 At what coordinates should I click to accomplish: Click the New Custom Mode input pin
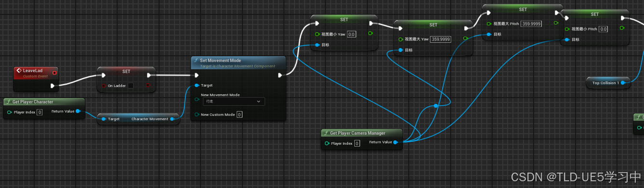click(x=197, y=114)
